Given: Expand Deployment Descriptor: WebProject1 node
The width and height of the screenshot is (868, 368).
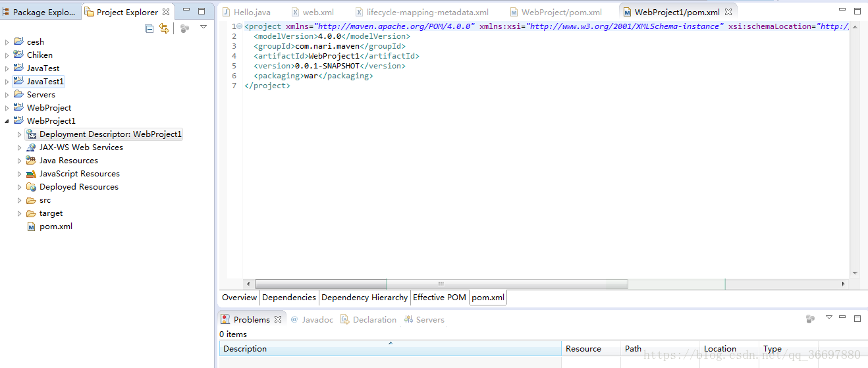Looking at the screenshot, I should [x=20, y=134].
